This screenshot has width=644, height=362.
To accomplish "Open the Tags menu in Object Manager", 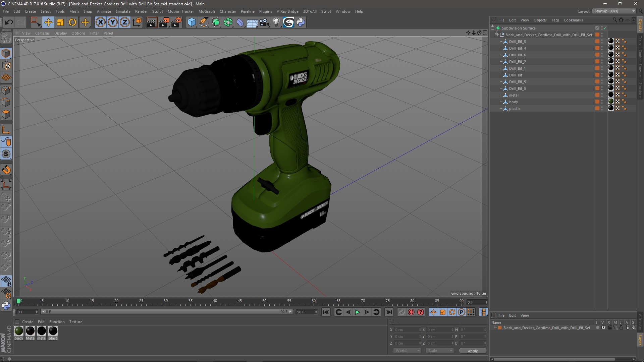I will coord(555,20).
